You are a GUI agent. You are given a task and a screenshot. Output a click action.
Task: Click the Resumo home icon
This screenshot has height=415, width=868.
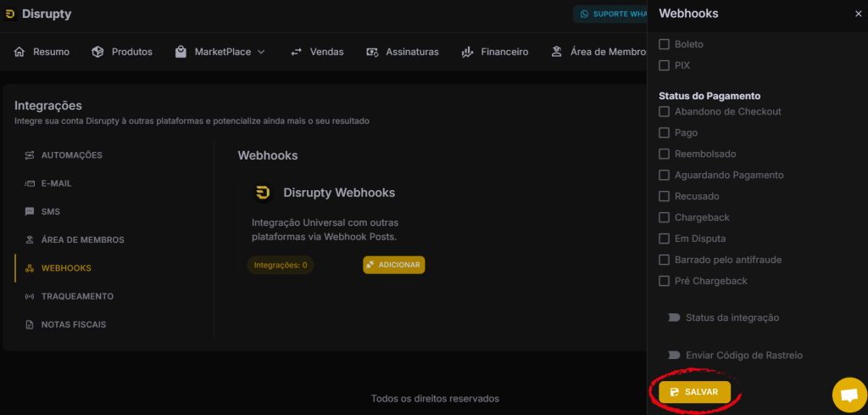(x=19, y=52)
